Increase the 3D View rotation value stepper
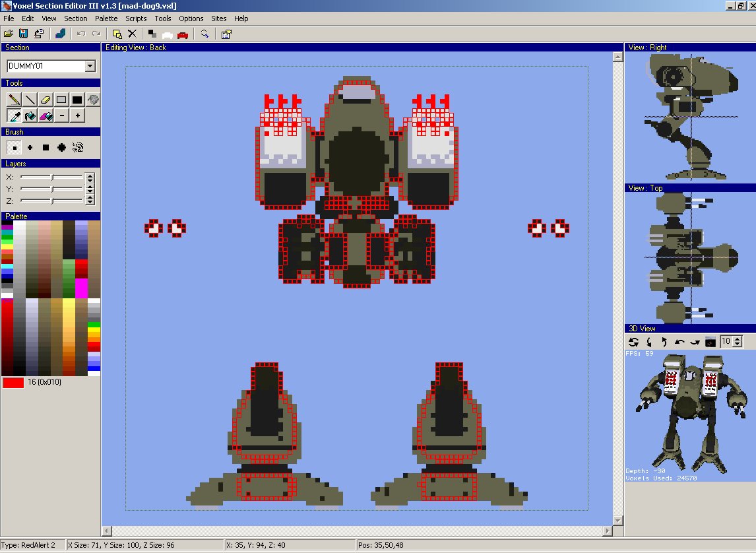 (x=738, y=339)
